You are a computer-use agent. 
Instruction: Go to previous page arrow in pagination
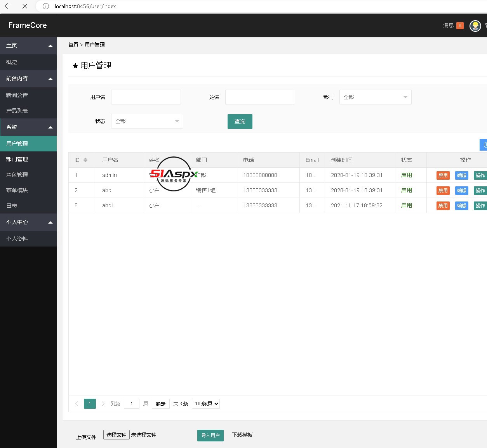(x=77, y=404)
